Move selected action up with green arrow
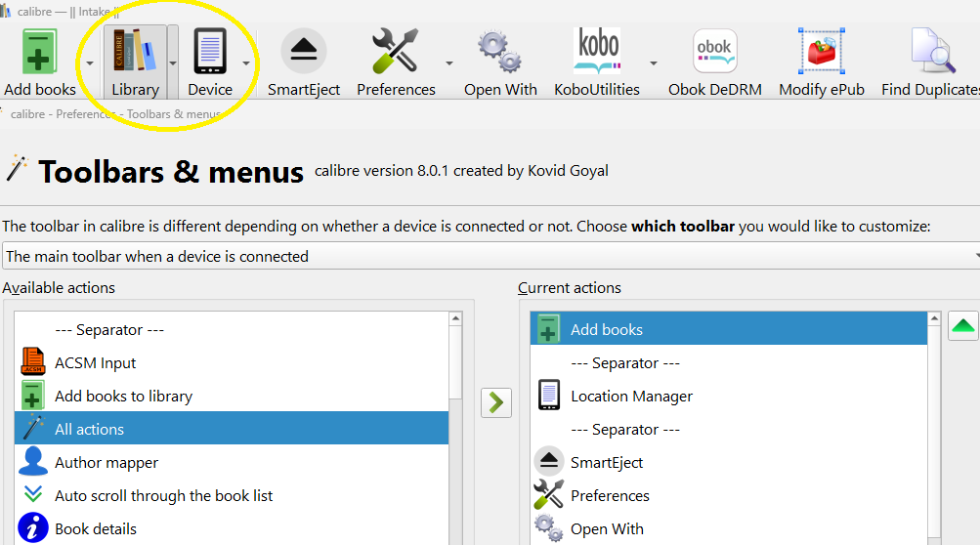 coord(963,325)
